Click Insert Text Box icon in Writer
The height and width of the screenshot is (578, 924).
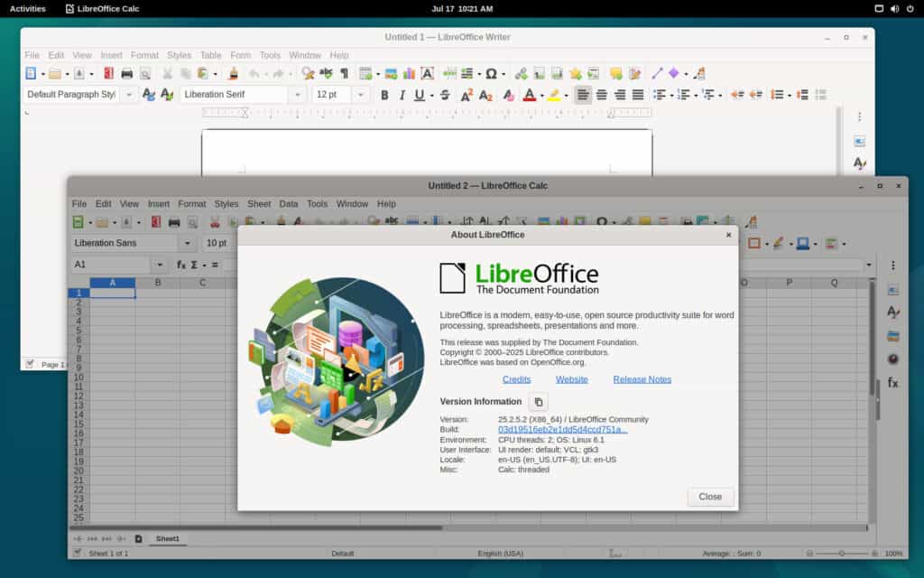[x=427, y=73]
